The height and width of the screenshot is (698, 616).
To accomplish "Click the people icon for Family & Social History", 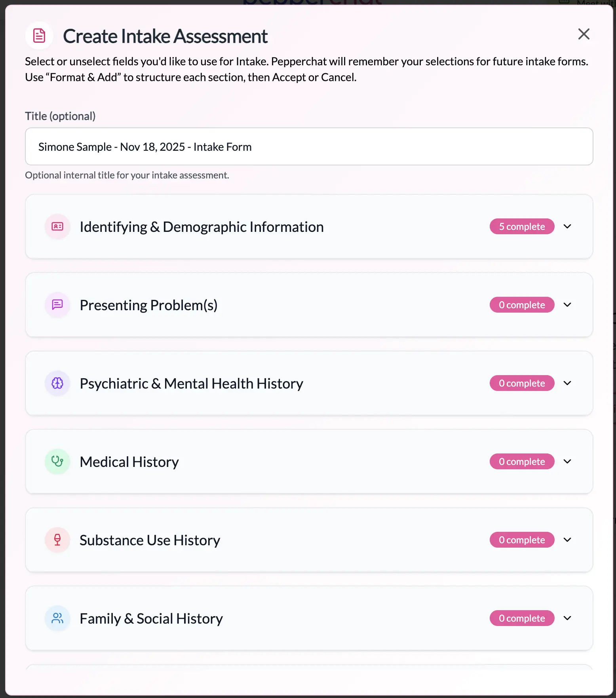I will tap(57, 618).
